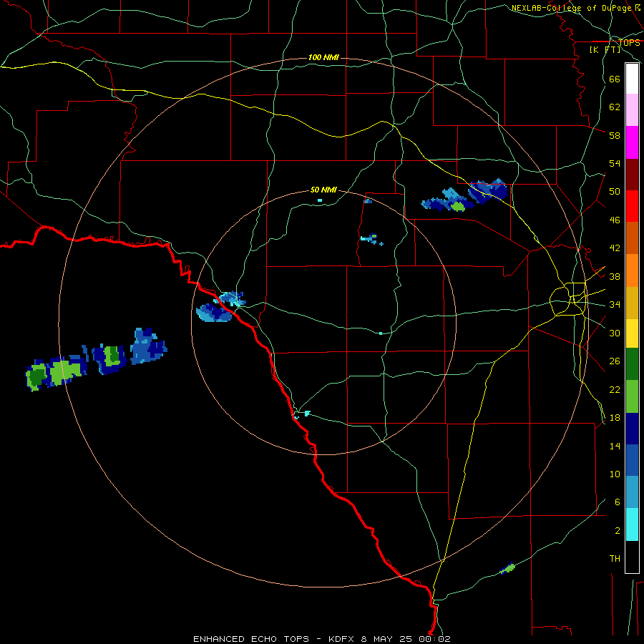This screenshot has height=644, width=644.
Task: Click the "KDFX" radar site identifier
Action: [x=341, y=639]
